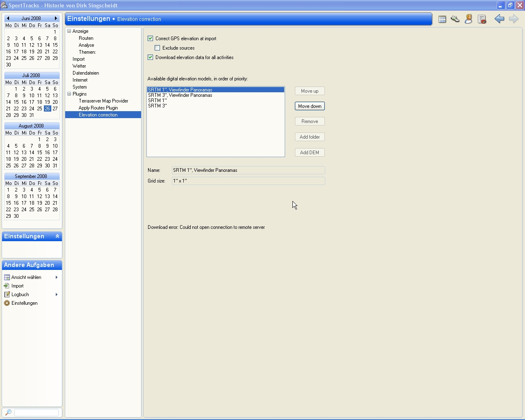Uncheck Download elevation data for all activities

tap(151, 57)
